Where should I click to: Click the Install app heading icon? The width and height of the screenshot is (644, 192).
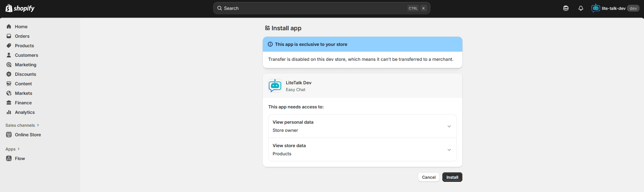tap(268, 28)
